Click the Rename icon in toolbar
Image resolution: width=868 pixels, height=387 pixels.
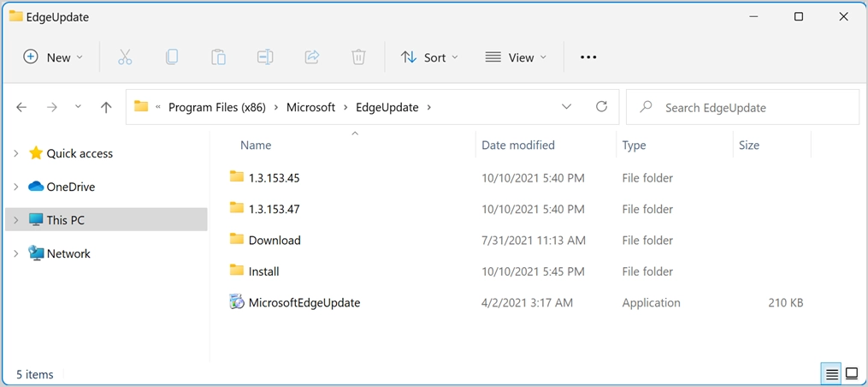click(265, 57)
